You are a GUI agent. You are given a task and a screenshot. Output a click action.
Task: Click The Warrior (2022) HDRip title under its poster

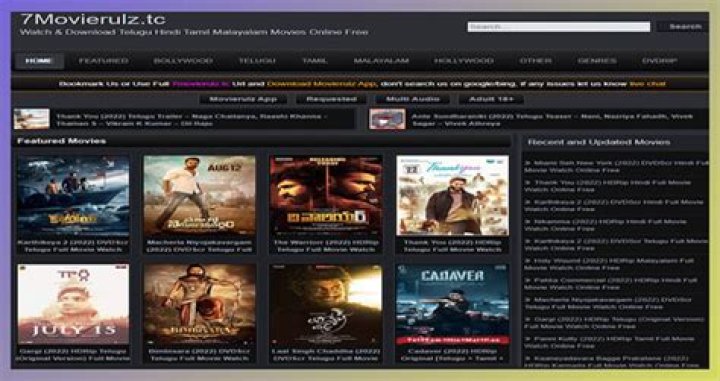click(326, 246)
